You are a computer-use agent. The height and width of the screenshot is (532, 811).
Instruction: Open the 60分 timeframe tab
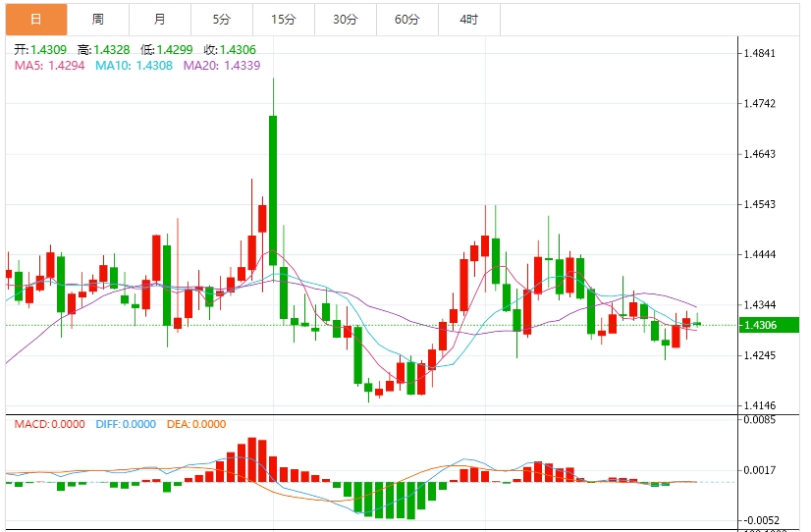(407, 20)
